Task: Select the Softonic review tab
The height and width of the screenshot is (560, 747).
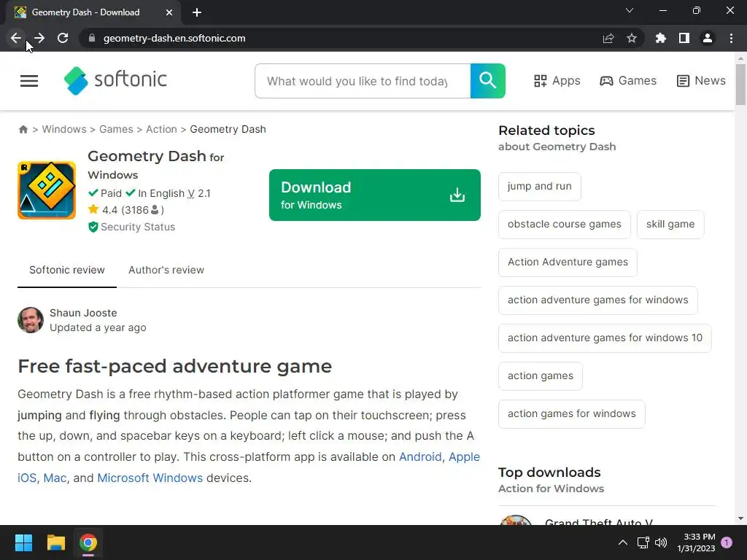Action: 66,270
